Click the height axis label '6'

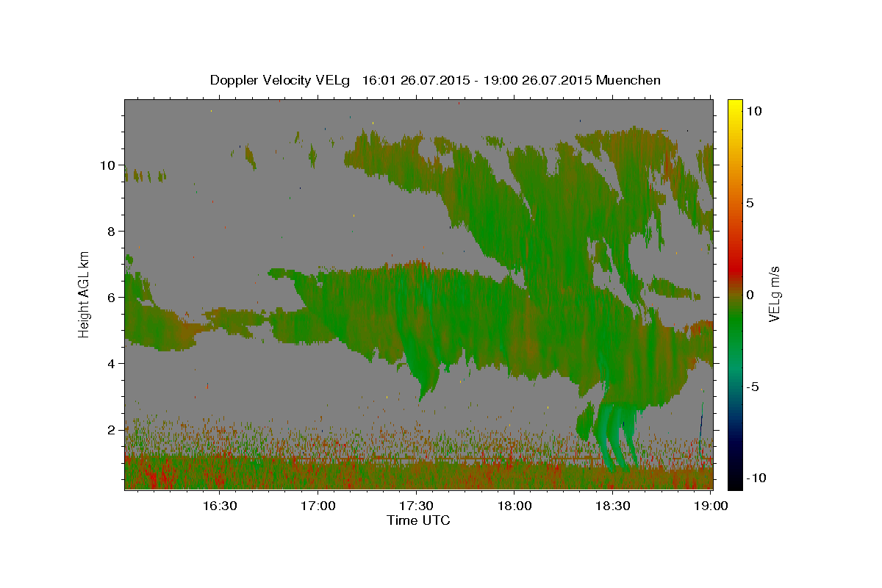[x=111, y=297]
